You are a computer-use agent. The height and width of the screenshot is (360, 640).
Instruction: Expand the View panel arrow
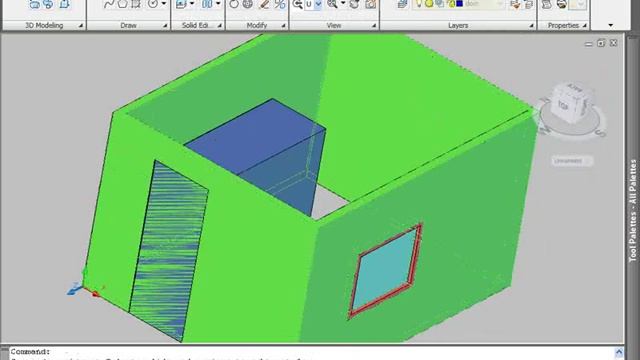coord(374,26)
